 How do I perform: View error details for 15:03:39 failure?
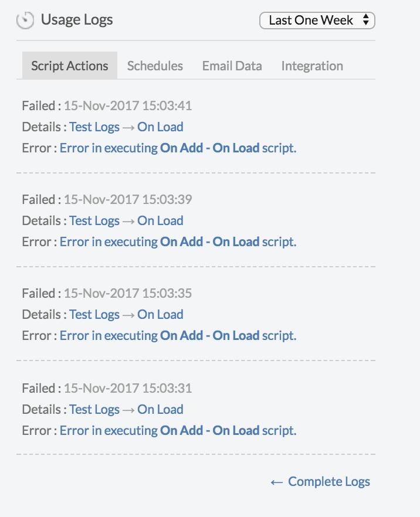(178, 242)
